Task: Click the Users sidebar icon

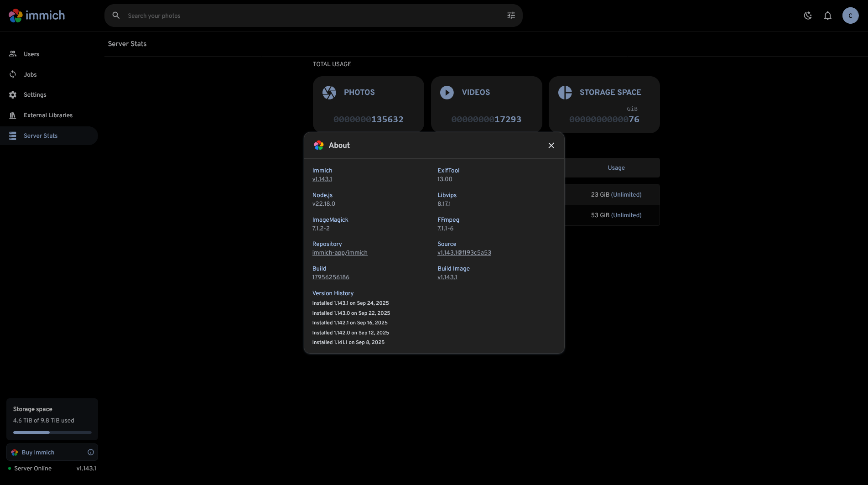Action: (x=13, y=54)
